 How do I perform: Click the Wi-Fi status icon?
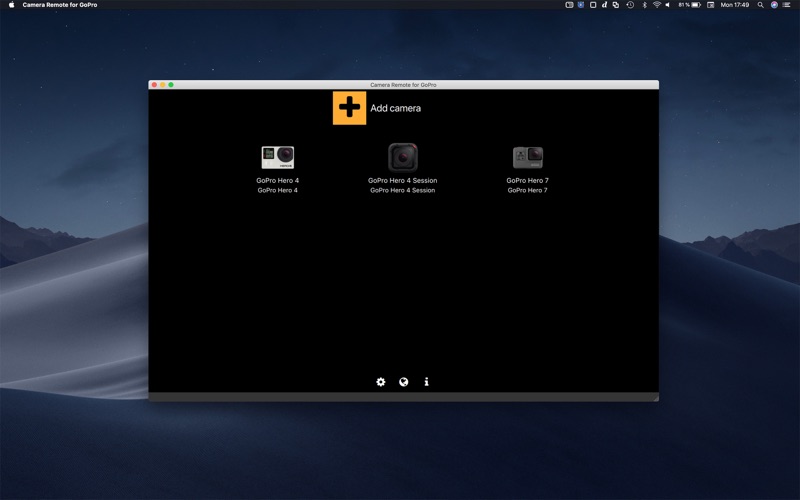(x=656, y=5)
